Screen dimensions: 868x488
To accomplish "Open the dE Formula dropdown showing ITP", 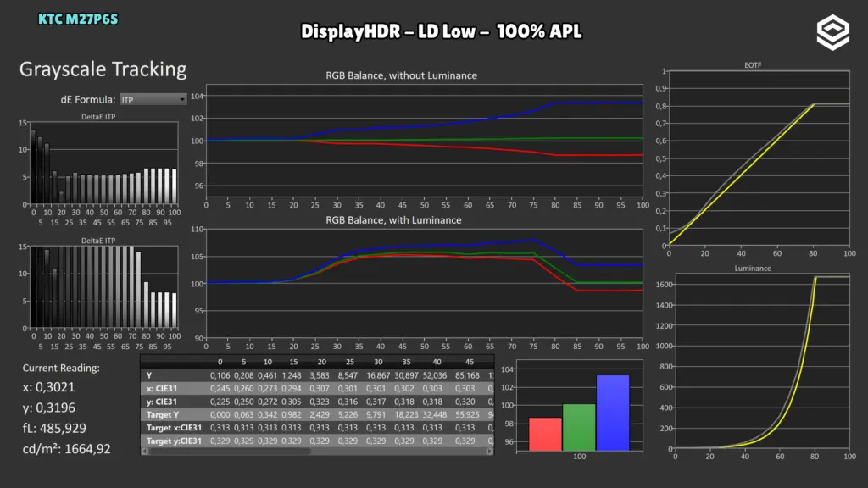I will (153, 100).
